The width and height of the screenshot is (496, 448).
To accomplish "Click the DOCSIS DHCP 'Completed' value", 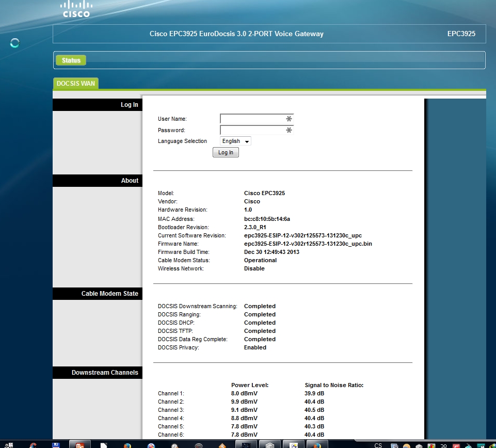I will [x=260, y=323].
